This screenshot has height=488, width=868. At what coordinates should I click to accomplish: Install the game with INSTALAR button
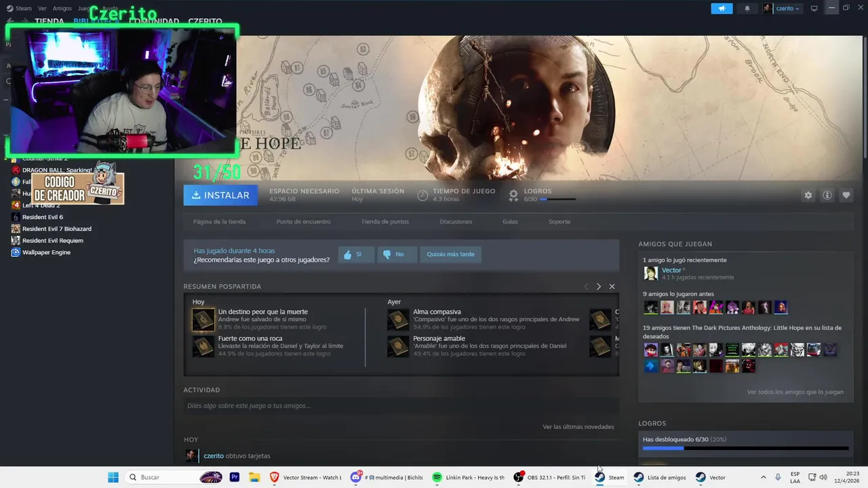[220, 195]
